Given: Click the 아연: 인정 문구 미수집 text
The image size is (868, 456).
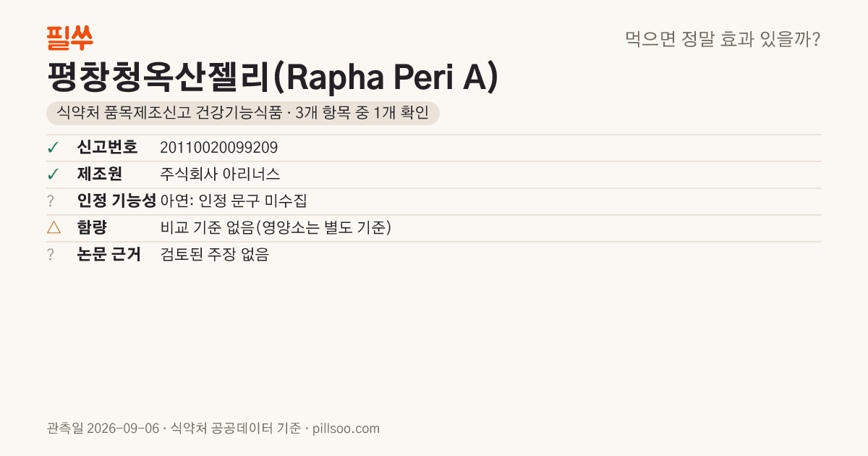Looking at the screenshot, I should tap(234, 201).
